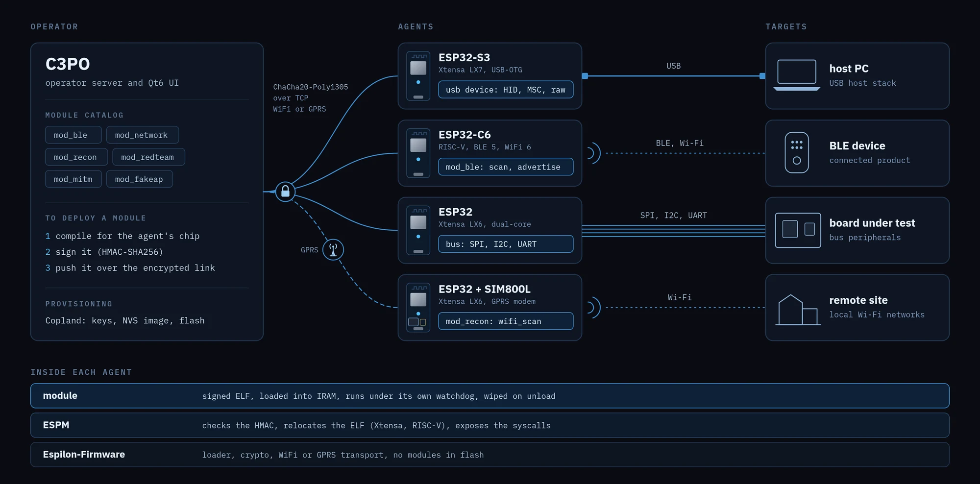The height and width of the screenshot is (484, 980).
Task: Click the 'remote site' target heading
Action: coord(858,300)
